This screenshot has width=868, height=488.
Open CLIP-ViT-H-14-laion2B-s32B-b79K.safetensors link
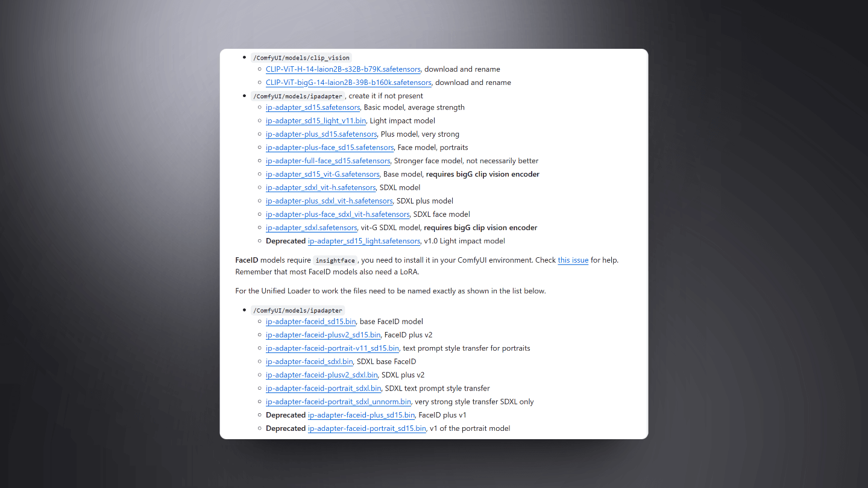coord(343,69)
